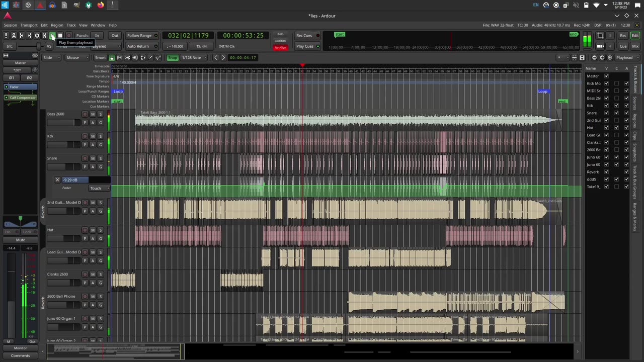
Task: Toggle Rec Cues
Action: (306, 36)
